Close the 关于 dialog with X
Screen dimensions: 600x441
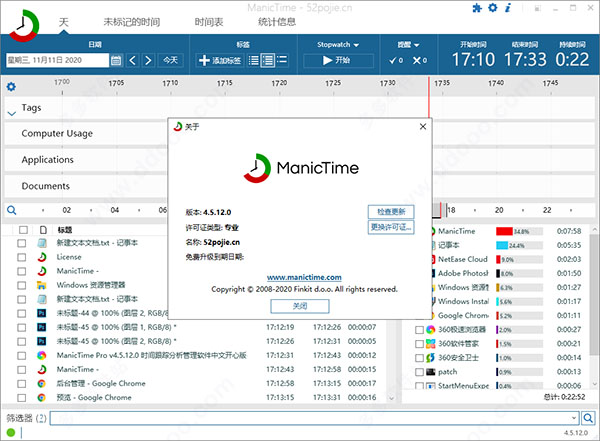point(422,127)
